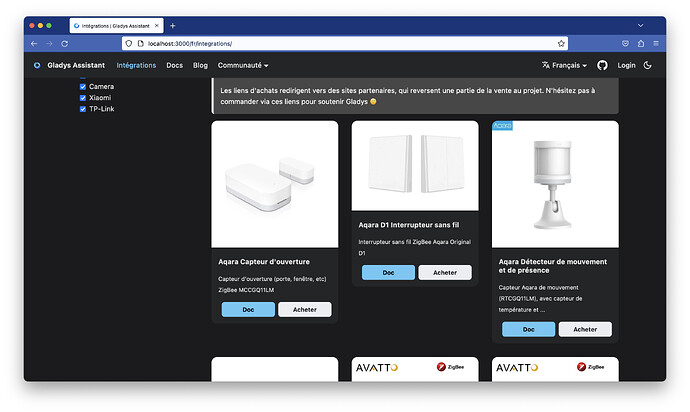Uncheck the Camera filter checkbox
Screen dimensions: 690x412
click(83, 87)
